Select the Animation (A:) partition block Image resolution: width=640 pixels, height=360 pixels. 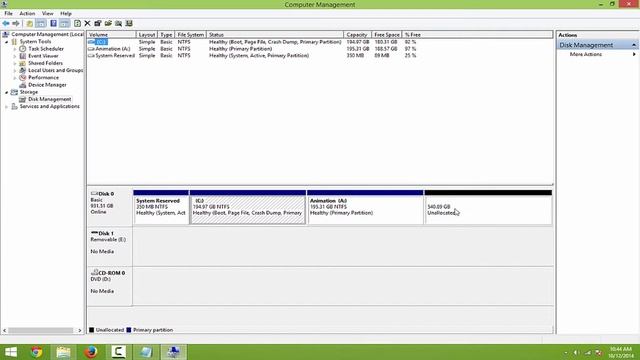[365, 207]
